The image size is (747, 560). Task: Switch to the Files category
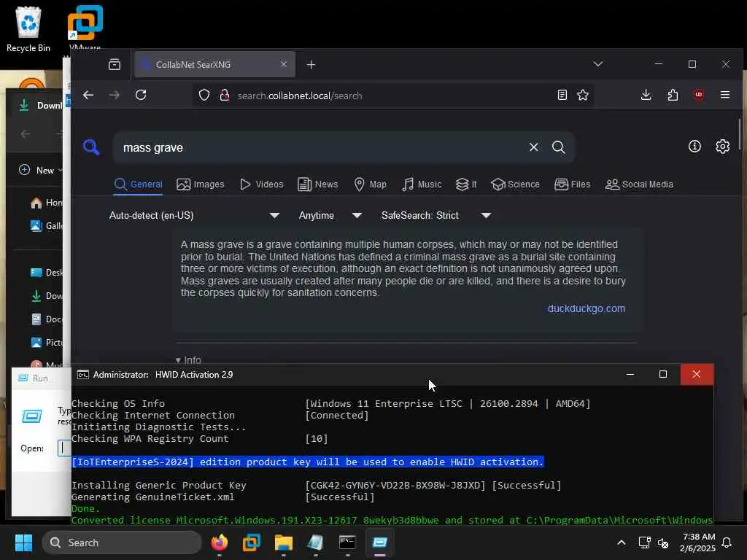pos(573,184)
